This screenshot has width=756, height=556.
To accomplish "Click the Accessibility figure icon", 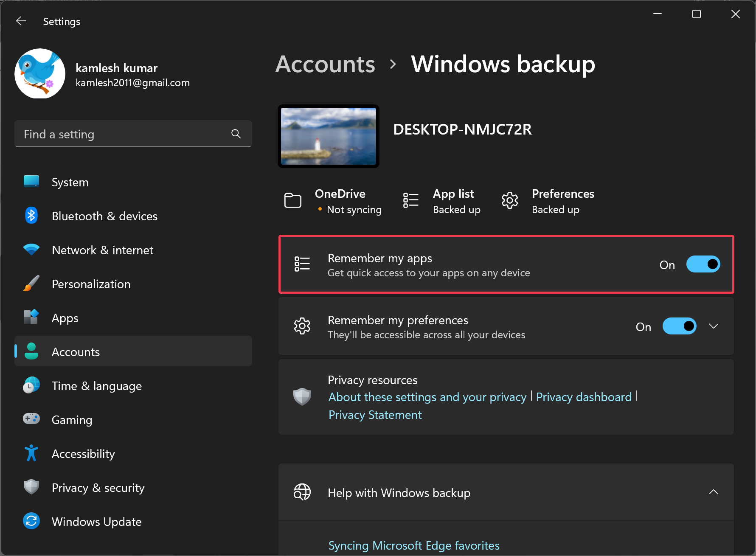I will coord(31,453).
